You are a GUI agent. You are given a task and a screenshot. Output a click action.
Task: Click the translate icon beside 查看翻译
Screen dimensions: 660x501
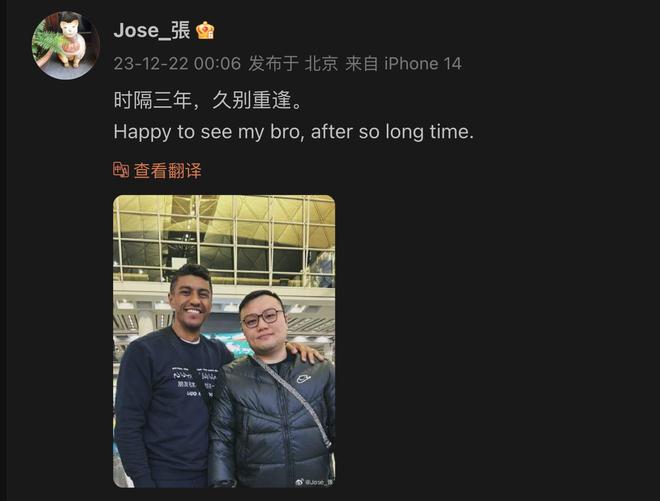[x=121, y=170]
